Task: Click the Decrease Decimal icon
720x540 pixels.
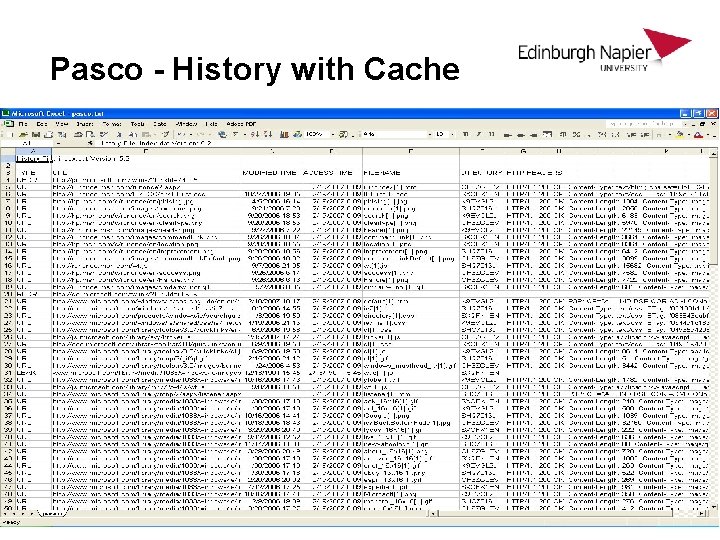Action: [x=615, y=135]
